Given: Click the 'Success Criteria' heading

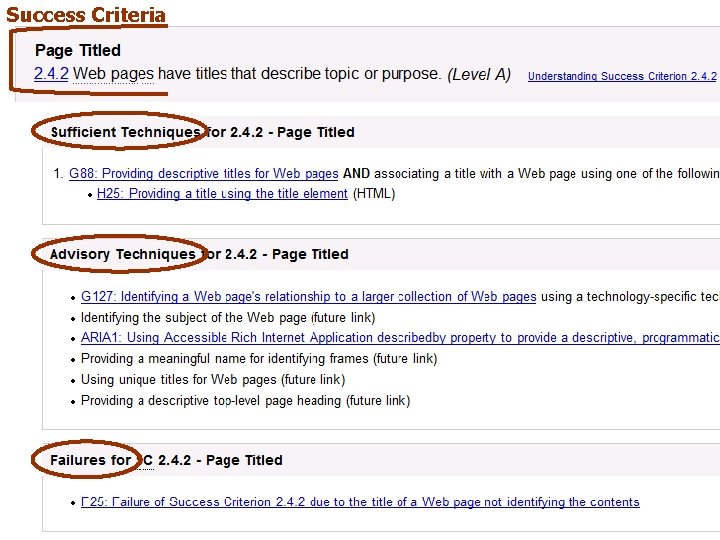Looking at the screenshot, I should (86, 15).
